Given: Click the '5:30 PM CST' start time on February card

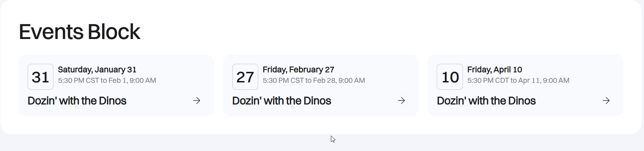Looking at the screenshot, I should 283,81.
